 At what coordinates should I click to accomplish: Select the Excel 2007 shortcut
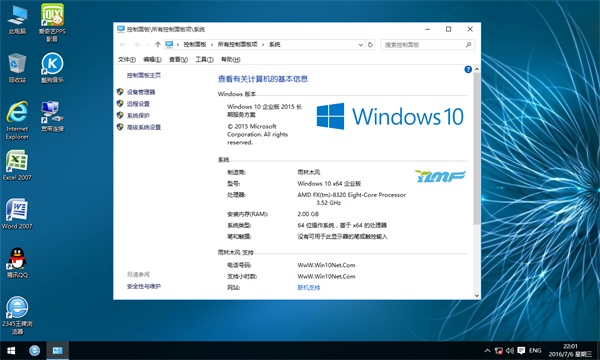[x=17, y=165]
